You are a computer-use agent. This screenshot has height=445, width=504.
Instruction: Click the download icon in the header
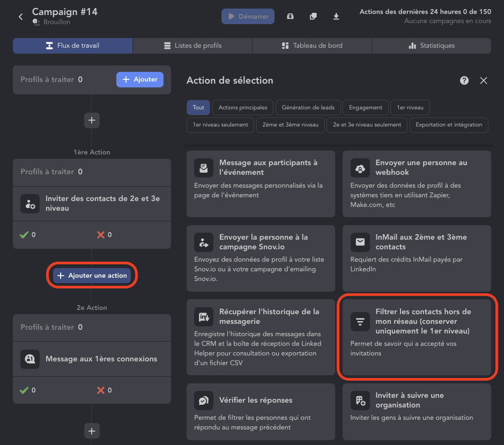(x=336, y=17)
